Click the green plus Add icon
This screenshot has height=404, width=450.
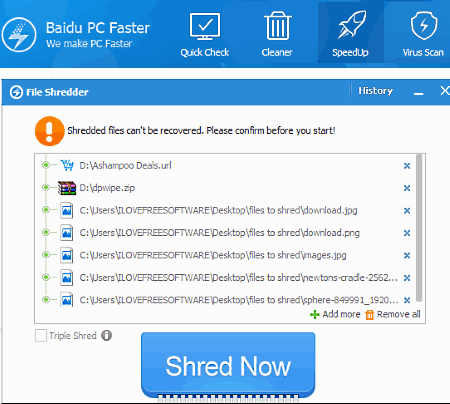coord(315,315)
